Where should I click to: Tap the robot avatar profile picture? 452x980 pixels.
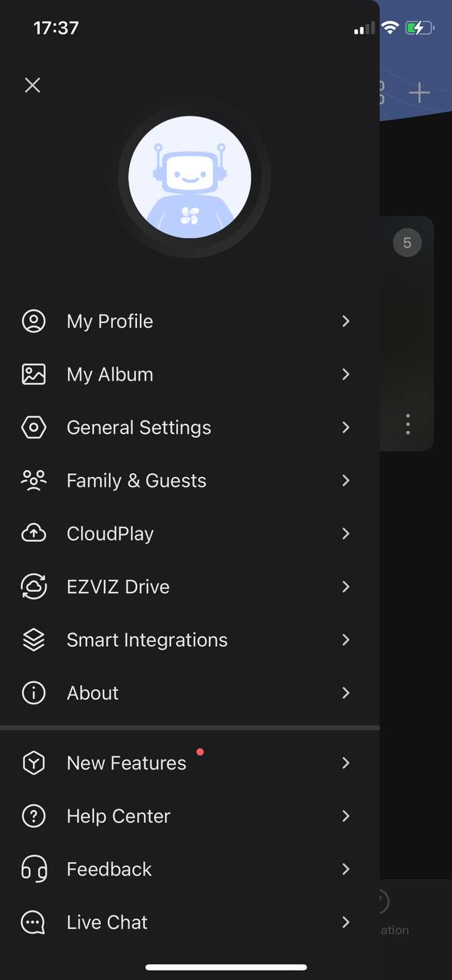tap(190, 178)
